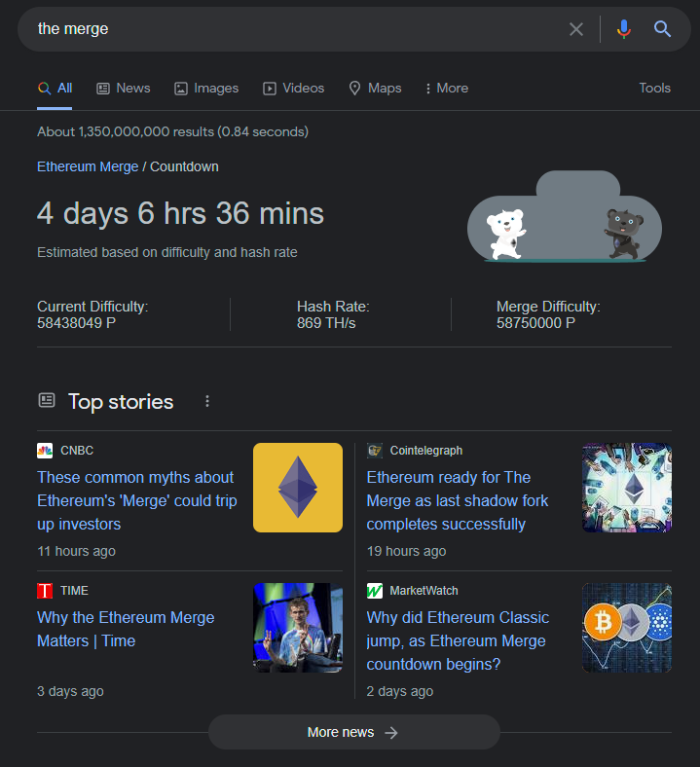Viewport: 700px width, 767px height.
Task: Click the CNBC source name
Action: [x=77, y=451]
